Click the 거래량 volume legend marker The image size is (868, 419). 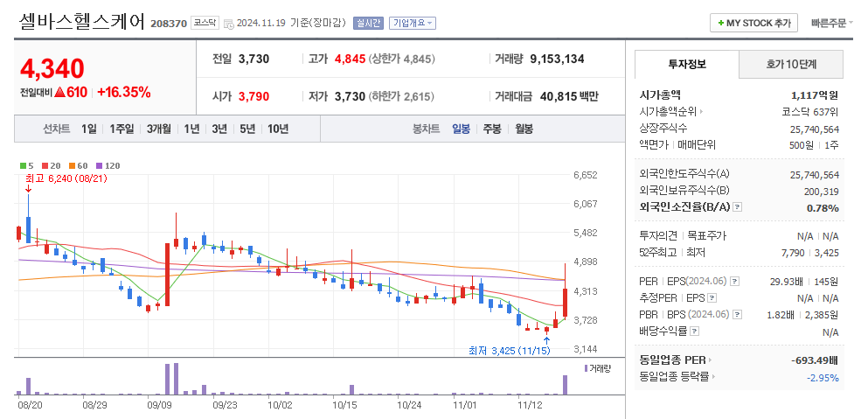coord(598,368)
